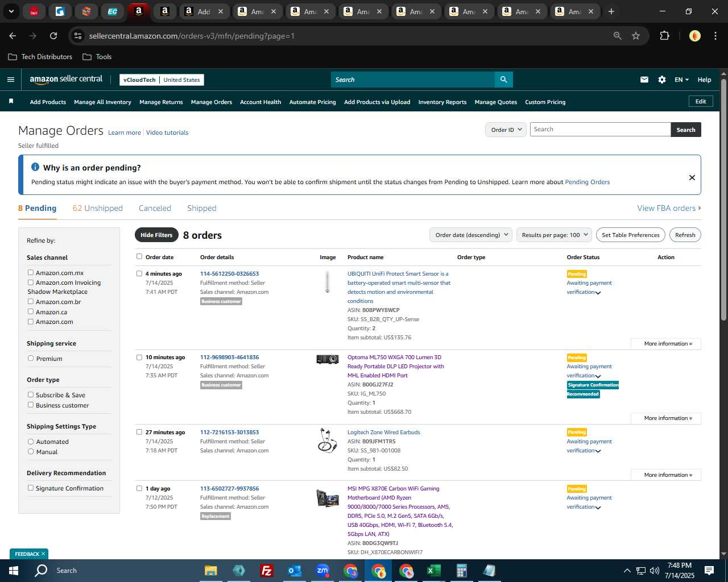The height and width of the screenshot is (582, 728).
Task: Open the messages mail icon
Action: pyautogui.click(x=644, y=80)
